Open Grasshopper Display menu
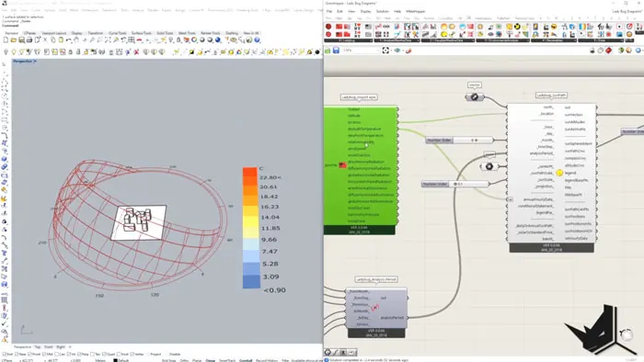This screenshot has height=362, width=644. point(366,11)
